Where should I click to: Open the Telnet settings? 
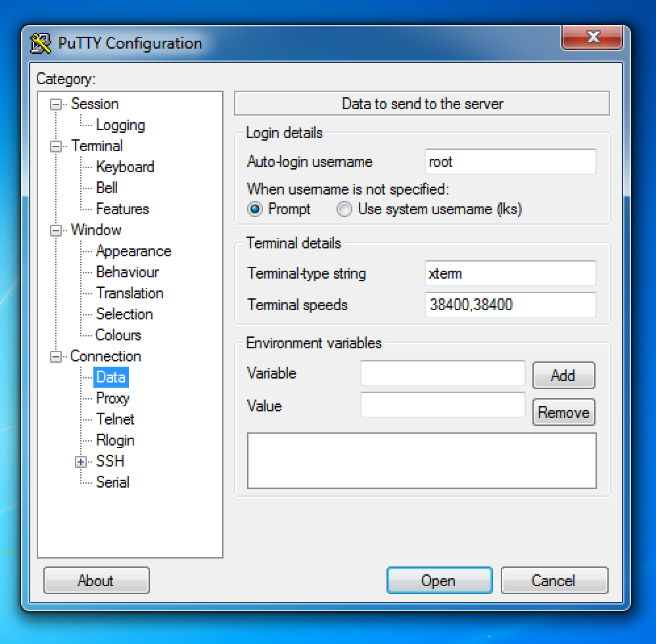point(115,419)
